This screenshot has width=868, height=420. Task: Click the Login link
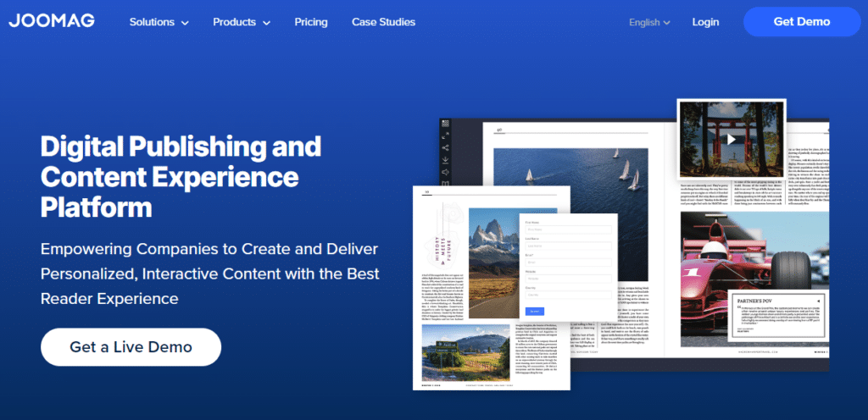tap(705, 22)
